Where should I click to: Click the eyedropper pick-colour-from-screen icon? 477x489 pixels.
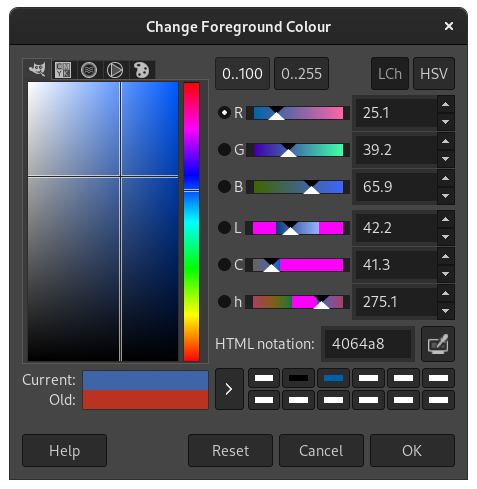point(438,344)
